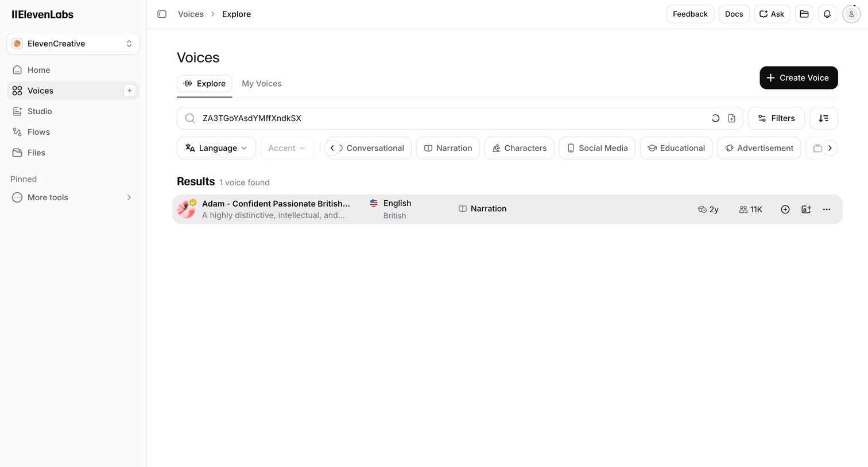Screen dimensions: 868x467
Task: Click the ElevenLabs logo
Action: 42,14
